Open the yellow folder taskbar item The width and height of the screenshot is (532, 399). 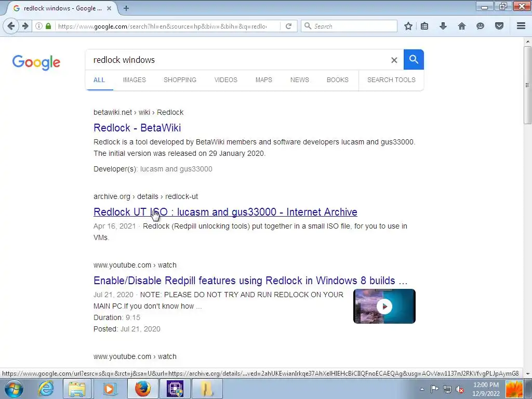[207, 389]
